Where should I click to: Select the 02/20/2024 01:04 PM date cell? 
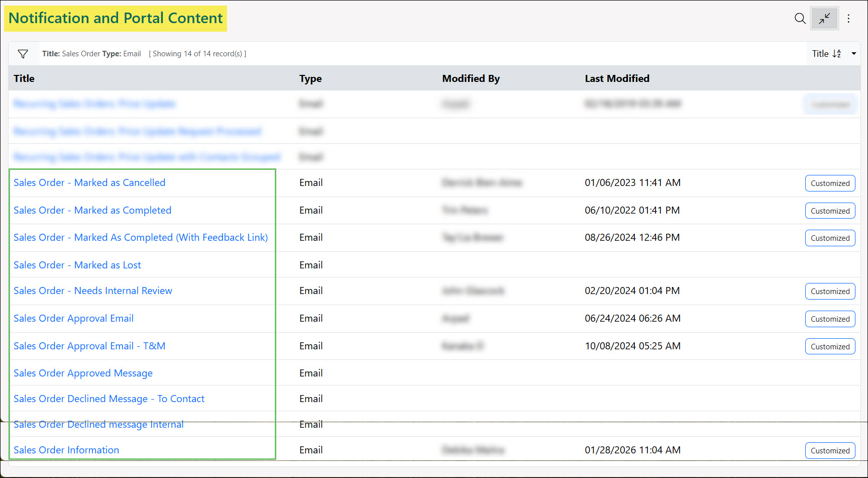(632, 291)
